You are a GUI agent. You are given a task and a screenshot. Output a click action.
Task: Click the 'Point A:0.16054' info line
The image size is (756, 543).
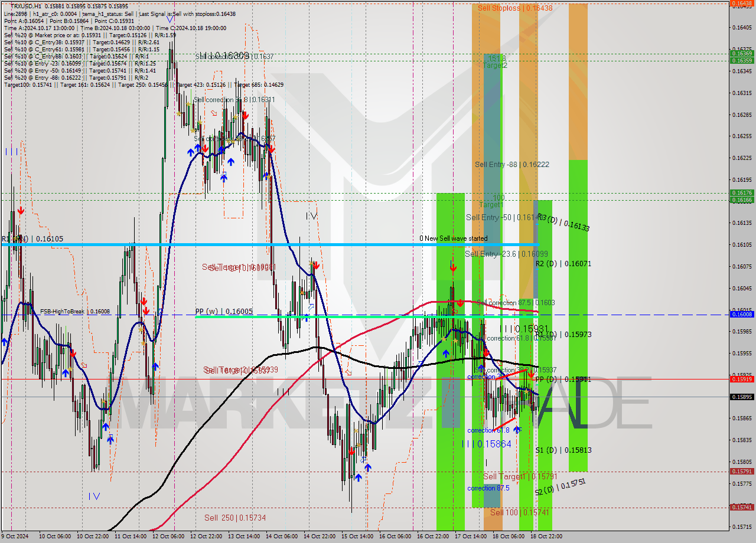(x=70, y=21)
